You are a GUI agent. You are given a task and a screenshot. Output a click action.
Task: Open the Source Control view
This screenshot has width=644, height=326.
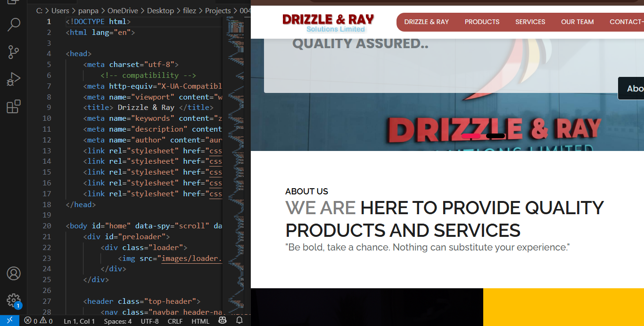(14, 52)
